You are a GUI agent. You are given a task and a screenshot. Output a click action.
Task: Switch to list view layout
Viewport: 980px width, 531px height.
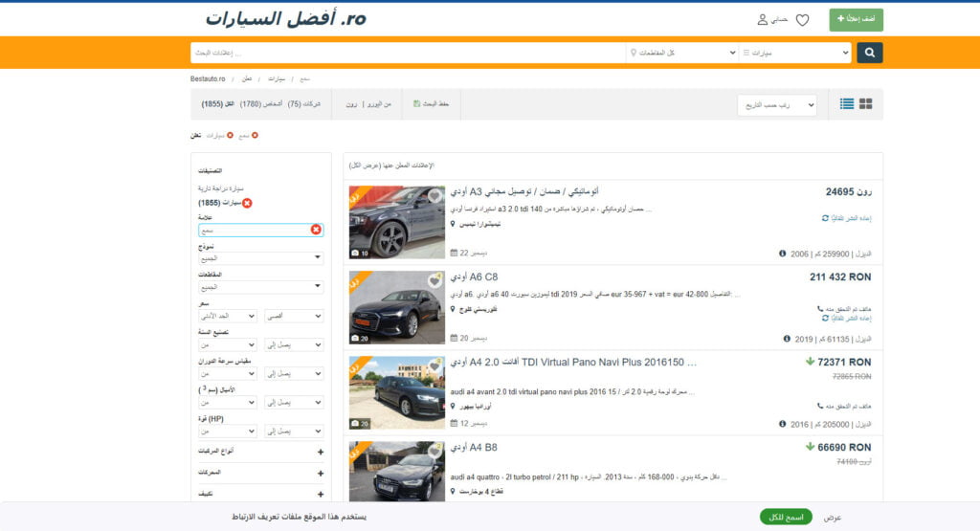846,103
